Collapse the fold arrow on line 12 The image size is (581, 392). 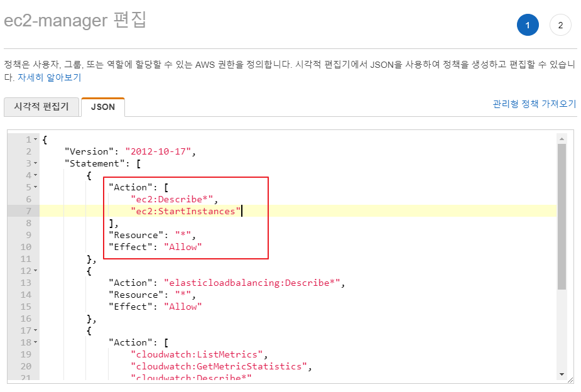click(x=36, y=271)
